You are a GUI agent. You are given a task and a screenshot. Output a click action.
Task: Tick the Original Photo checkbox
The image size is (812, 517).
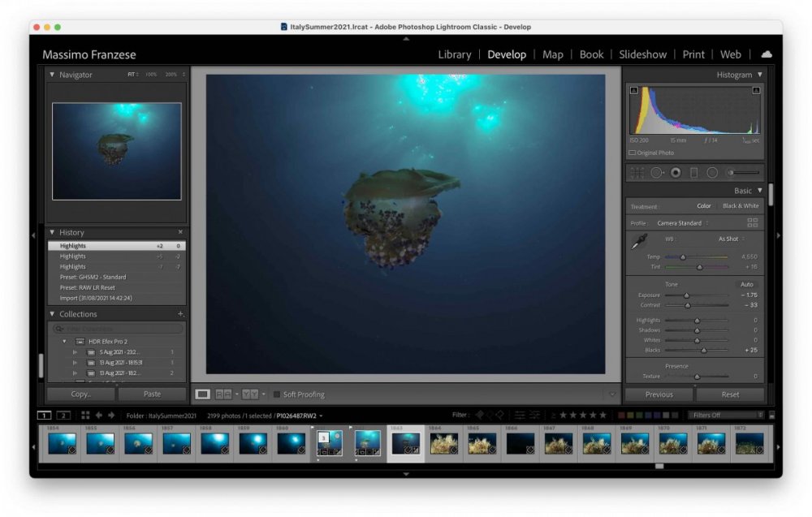(x=632, y=153)
